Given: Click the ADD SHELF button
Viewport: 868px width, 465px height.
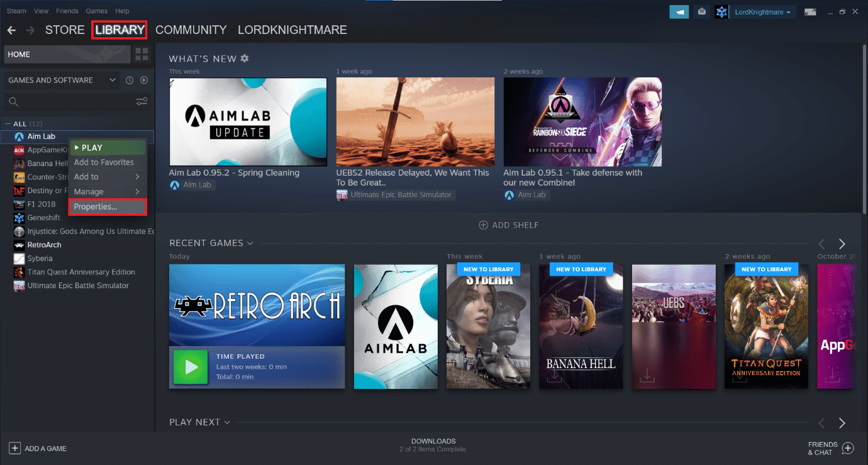Looking at the screenshot, I should 509,225.
